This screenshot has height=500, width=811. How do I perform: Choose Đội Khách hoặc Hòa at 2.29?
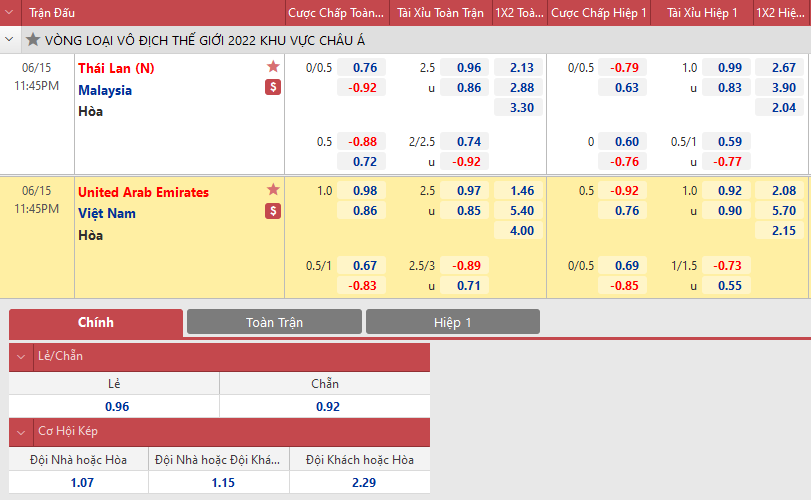[360, 482]
